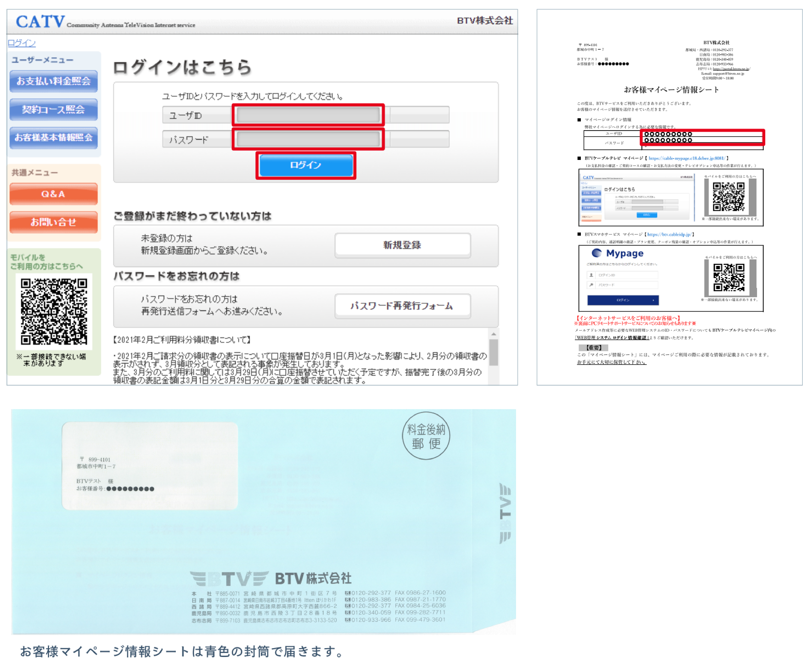812x668 pixels.
Task: Click the ログインはこちら heading
Action: click(x=182, y=67)
